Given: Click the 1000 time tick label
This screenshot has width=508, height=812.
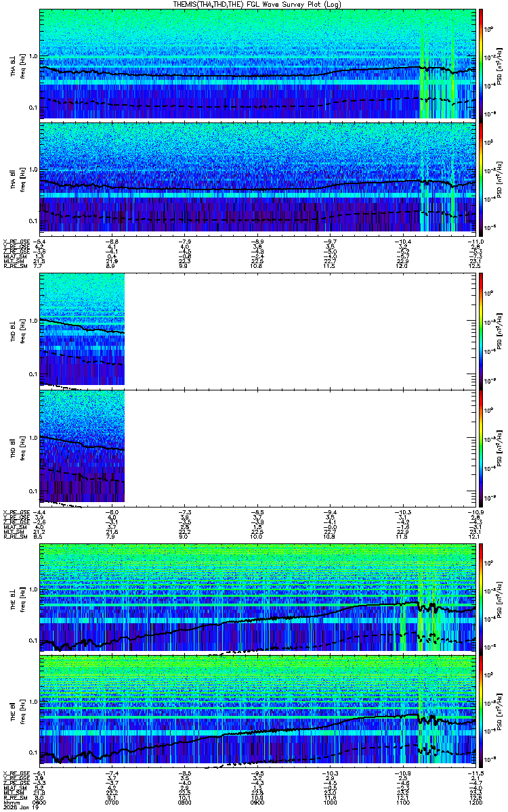Looking at the screenshot, I should click(x=331, y=802).
